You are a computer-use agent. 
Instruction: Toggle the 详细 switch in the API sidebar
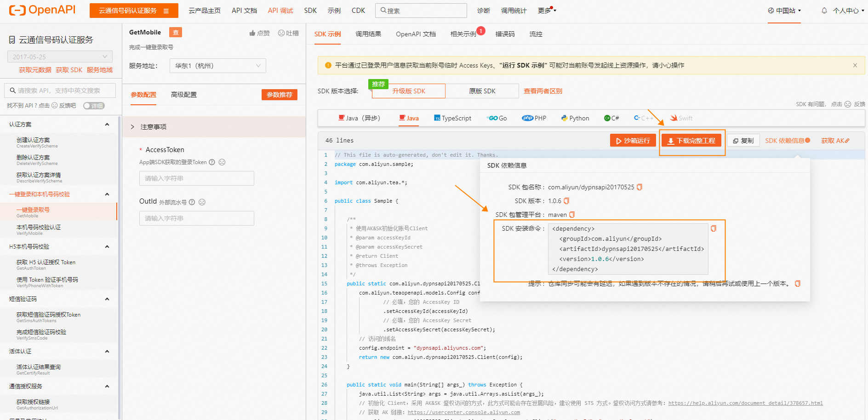[94, 106]
